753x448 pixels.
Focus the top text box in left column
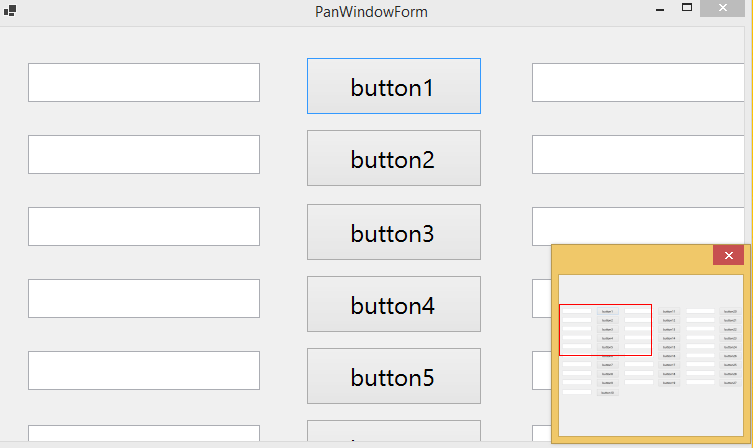[x=144, y=83]
